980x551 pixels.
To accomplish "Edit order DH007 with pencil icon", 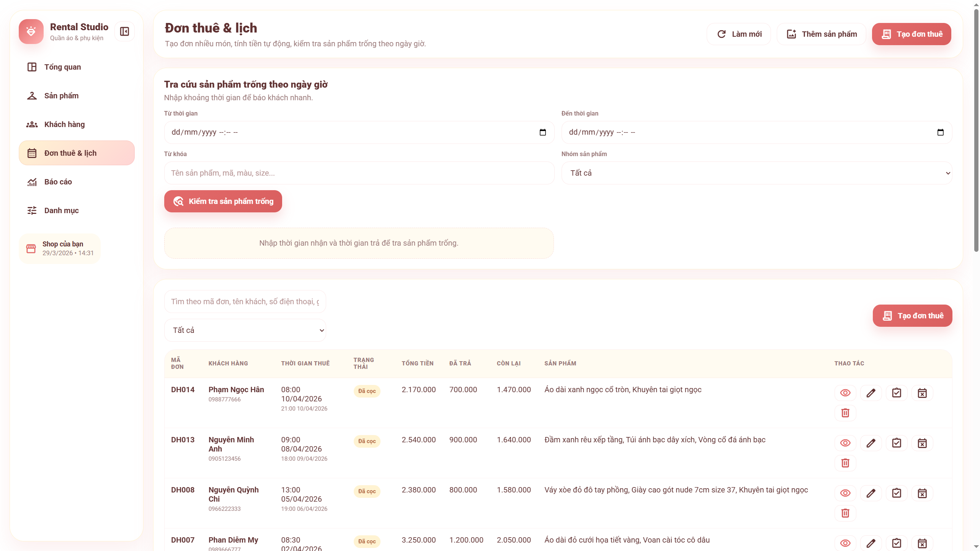I will [x=871, y=543].
